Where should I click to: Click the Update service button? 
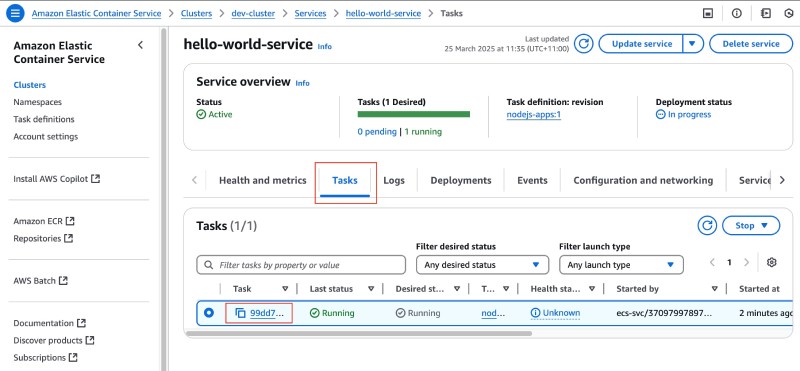tap(642, 44)
